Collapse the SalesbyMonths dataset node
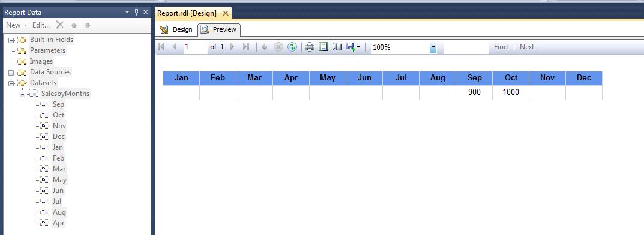Screen dimensions: 644x235 (x=22, y=94)
